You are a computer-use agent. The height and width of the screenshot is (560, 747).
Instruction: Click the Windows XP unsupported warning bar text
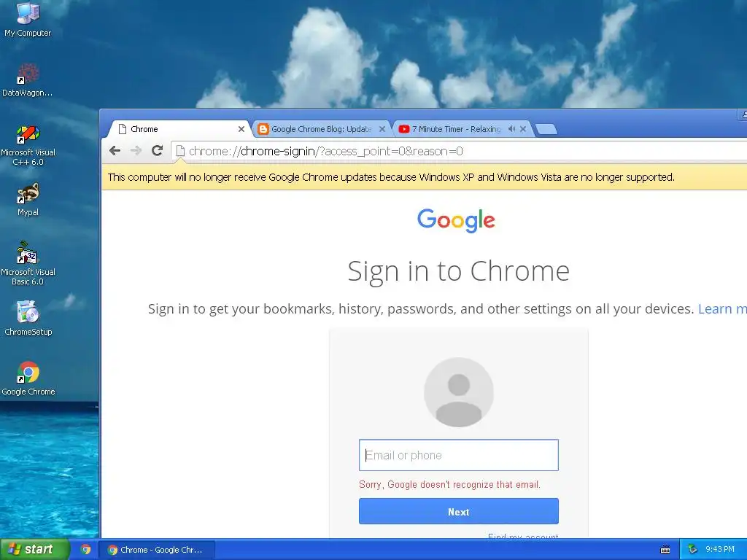(391, 178)
